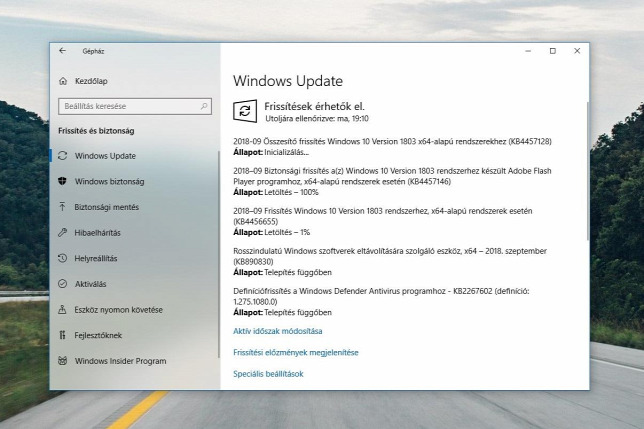The width and height of the screenshot is (644, 429).
Task: Click the large update refresh status icon
Action: point(245,111)
